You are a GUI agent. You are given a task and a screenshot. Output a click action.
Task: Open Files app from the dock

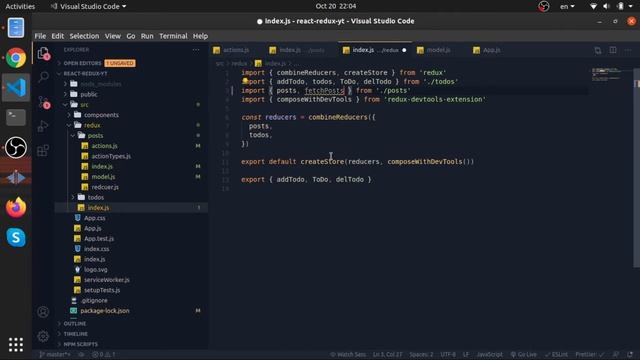(16, 28)
